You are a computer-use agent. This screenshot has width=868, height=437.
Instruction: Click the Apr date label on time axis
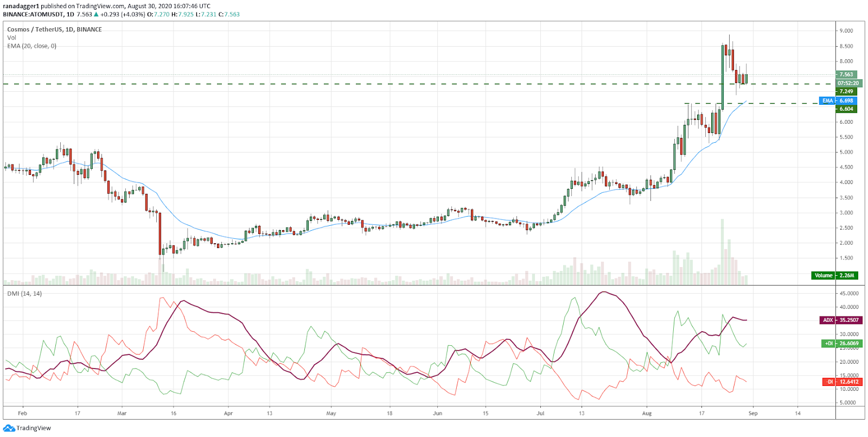pos(228,413)
